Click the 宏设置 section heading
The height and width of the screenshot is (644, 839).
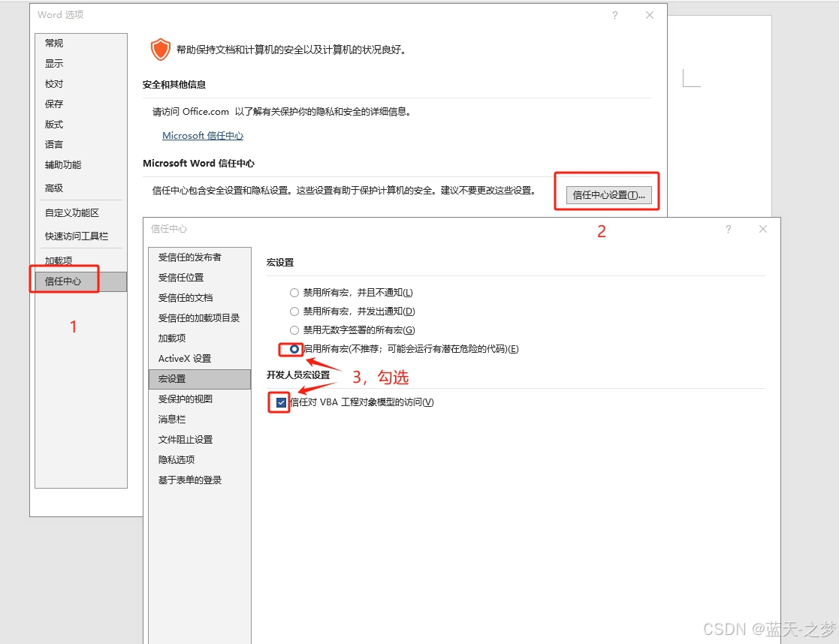click(280, 263)
